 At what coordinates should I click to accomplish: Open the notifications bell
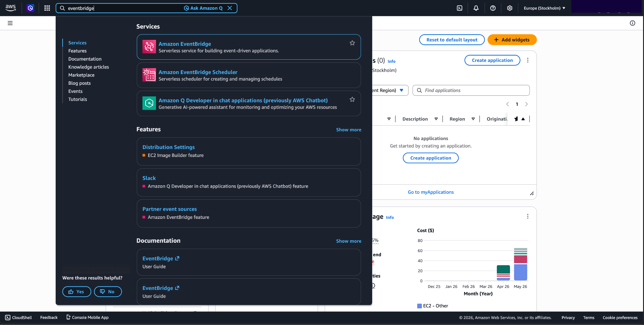(x=476, y=8)
